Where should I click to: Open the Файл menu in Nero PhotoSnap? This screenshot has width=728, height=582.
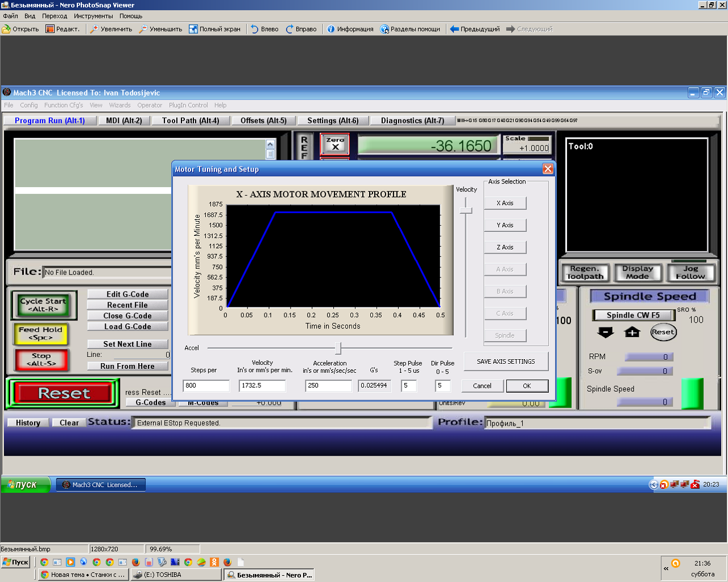click(x=11, y=16)
